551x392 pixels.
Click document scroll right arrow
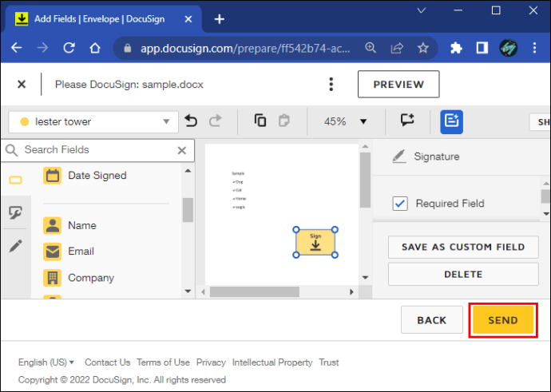click(351, 291)
